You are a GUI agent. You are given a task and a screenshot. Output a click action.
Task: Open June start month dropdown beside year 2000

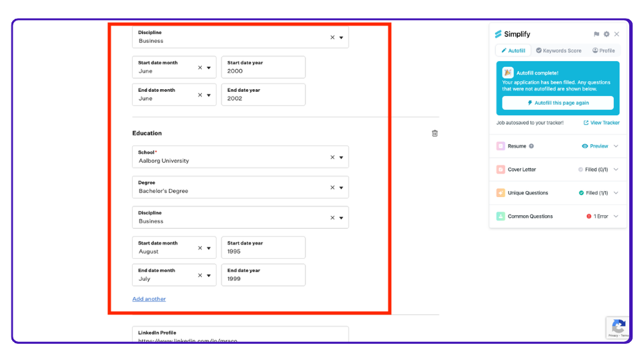pos(209,68)
